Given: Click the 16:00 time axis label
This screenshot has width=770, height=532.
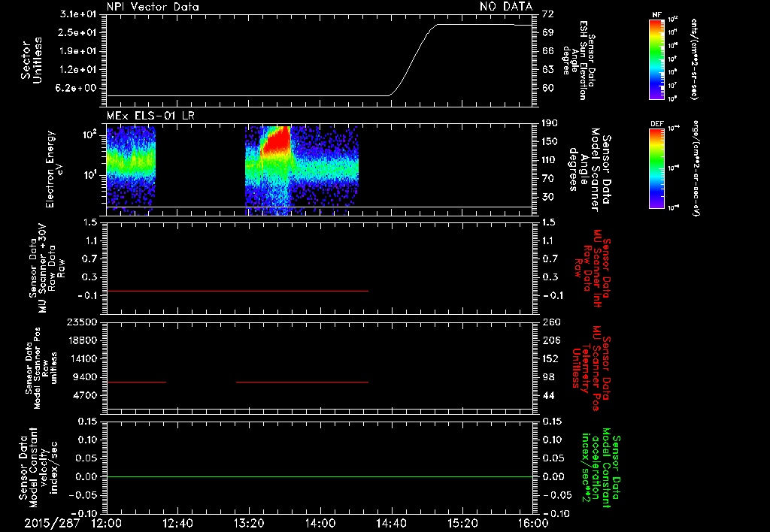Looking at the screenshot, I should click(533, 523).
